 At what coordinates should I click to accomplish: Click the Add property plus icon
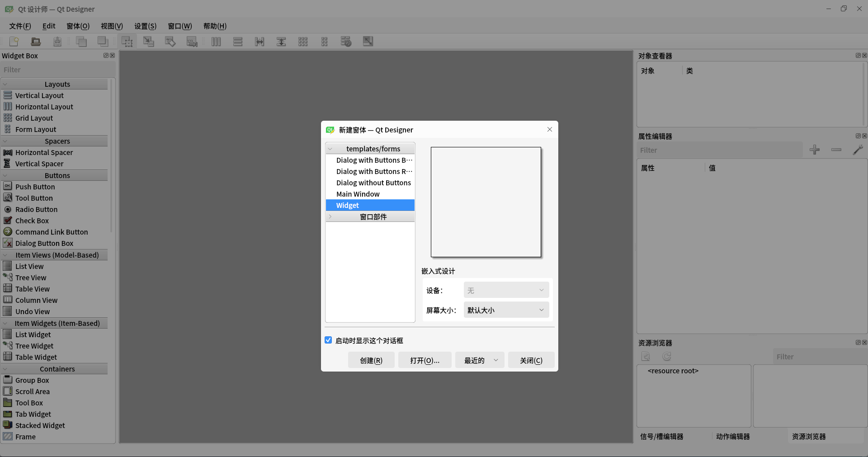click(x=815, y=149)
